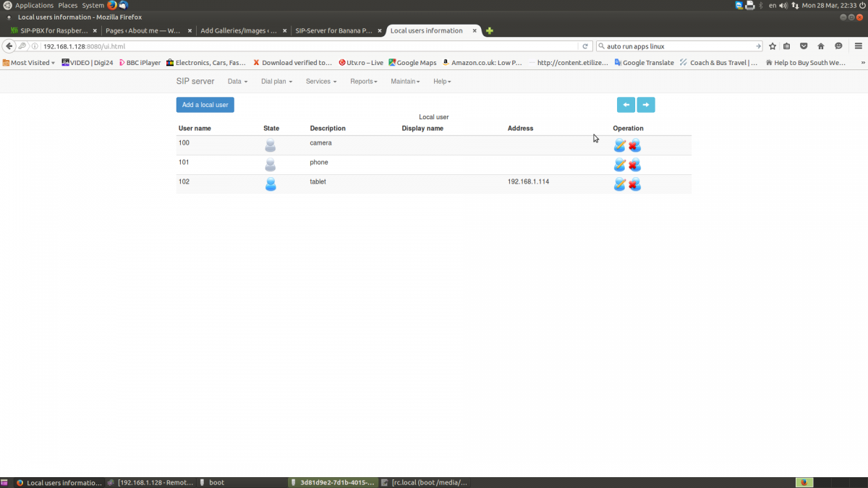This screenshot has width=868, height=488.
Task: Open a new tab with plus icon
Action: 490,31
